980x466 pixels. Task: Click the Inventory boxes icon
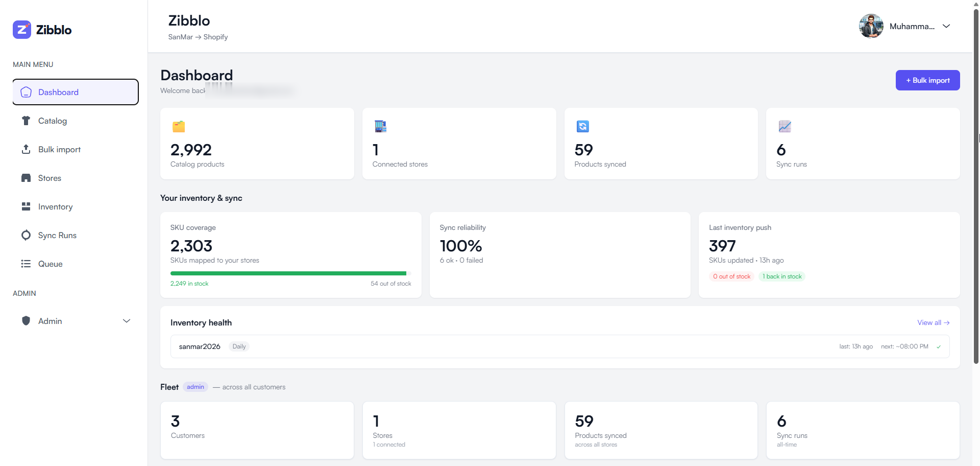point(26,206)
